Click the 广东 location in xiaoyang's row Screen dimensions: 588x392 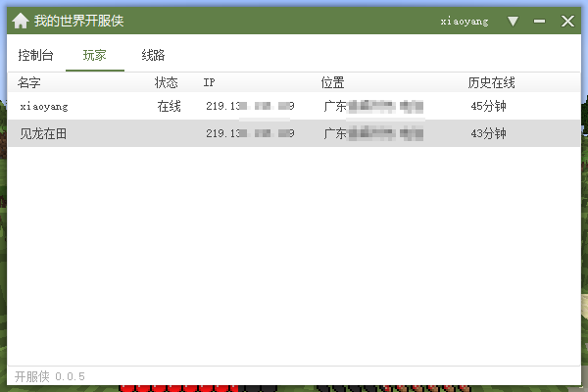pos(373,106)
